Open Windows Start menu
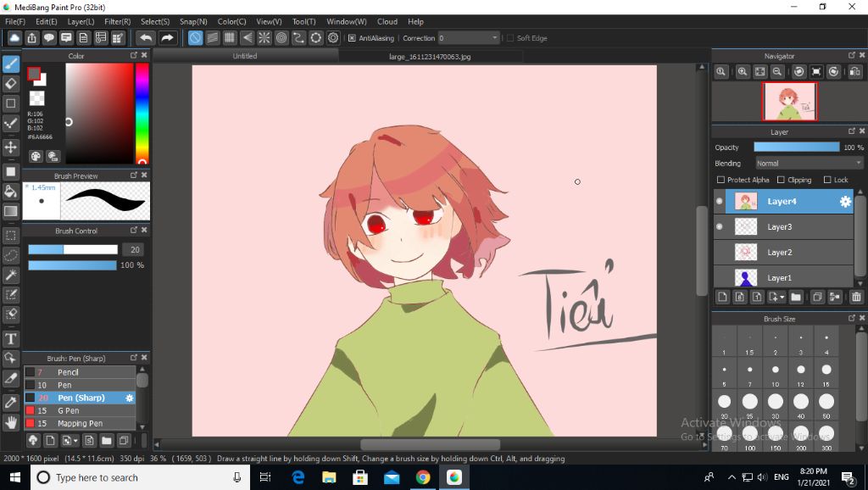Screen dimensions: 868x490 [x=15, y=477]
